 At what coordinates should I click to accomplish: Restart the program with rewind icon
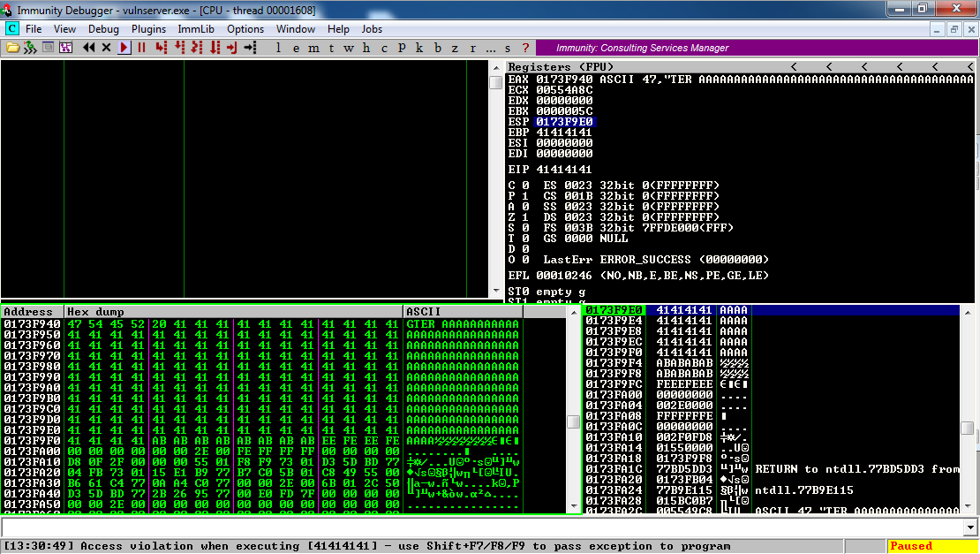[x=89, y=48]
